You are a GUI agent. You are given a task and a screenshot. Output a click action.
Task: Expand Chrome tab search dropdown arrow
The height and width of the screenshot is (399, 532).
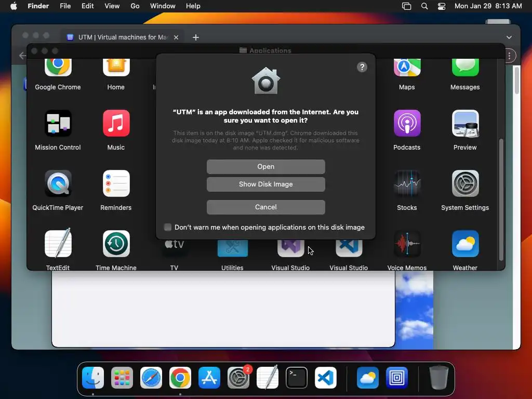509,37
